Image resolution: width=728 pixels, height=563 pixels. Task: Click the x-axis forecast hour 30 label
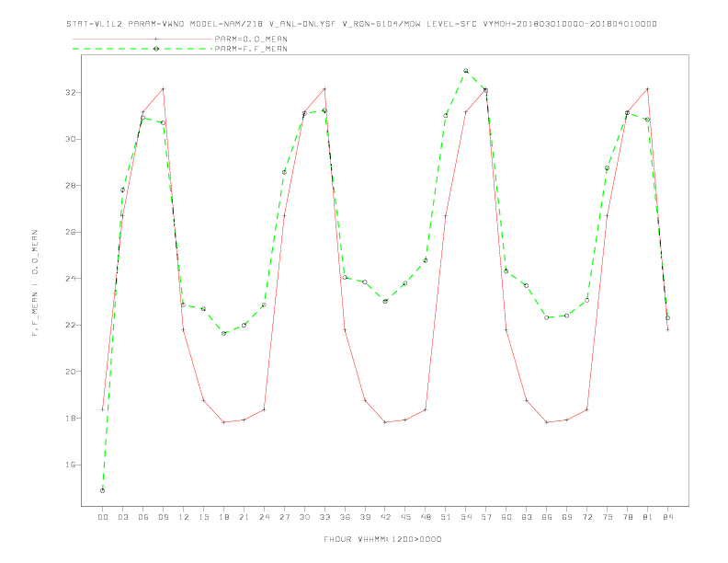click(x=304, y=517)
